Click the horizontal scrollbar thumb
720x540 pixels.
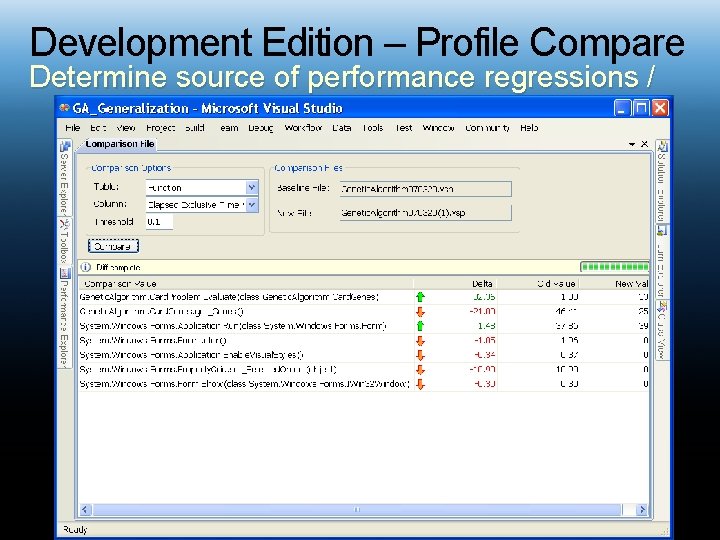(x=357, y=509)
